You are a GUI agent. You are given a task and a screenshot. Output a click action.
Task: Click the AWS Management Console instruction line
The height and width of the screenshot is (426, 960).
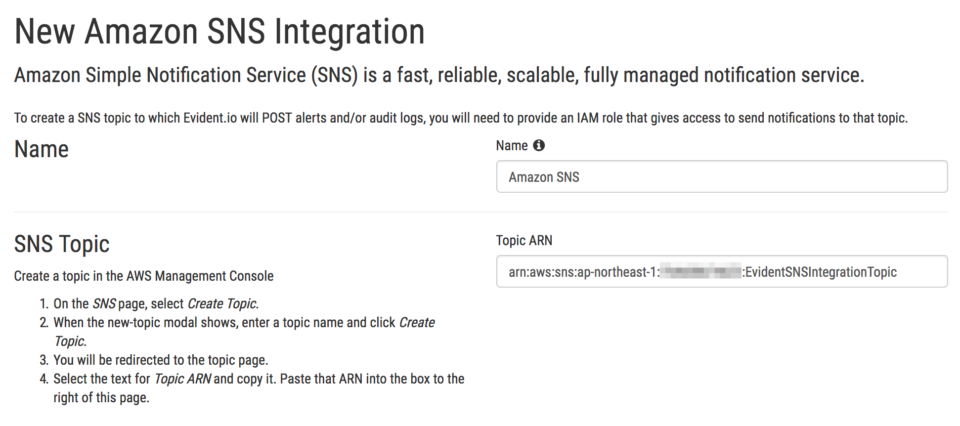coord(142,275)
